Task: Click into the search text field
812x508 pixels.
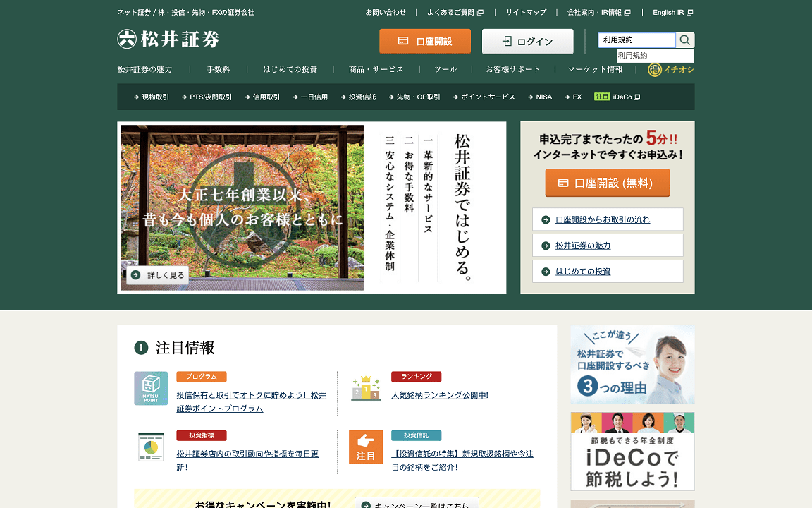Action: [x=636, y=40]
